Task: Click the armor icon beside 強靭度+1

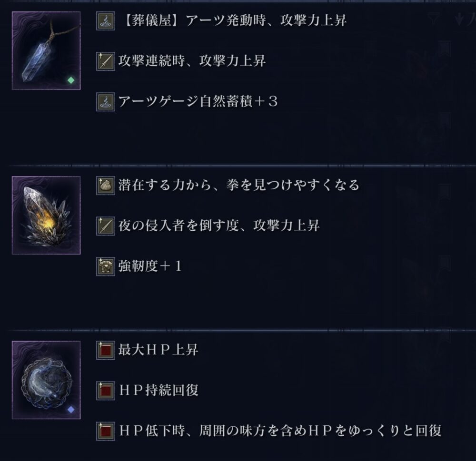Action: click(106, 266)
